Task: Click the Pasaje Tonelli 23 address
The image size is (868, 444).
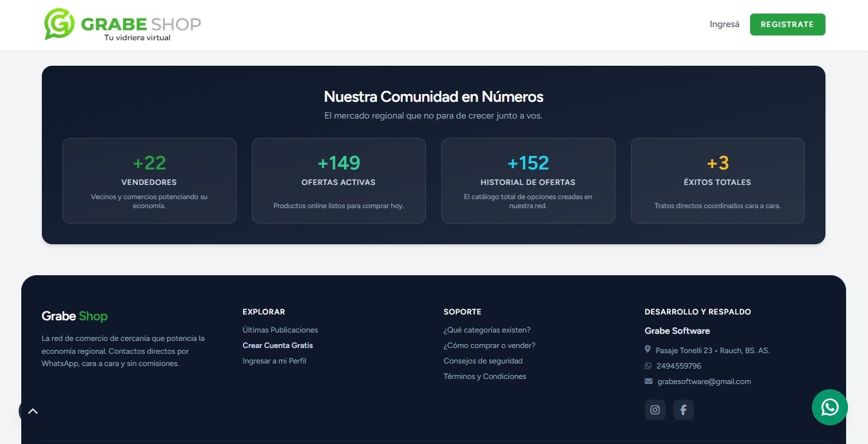Action: click(713, 351)
